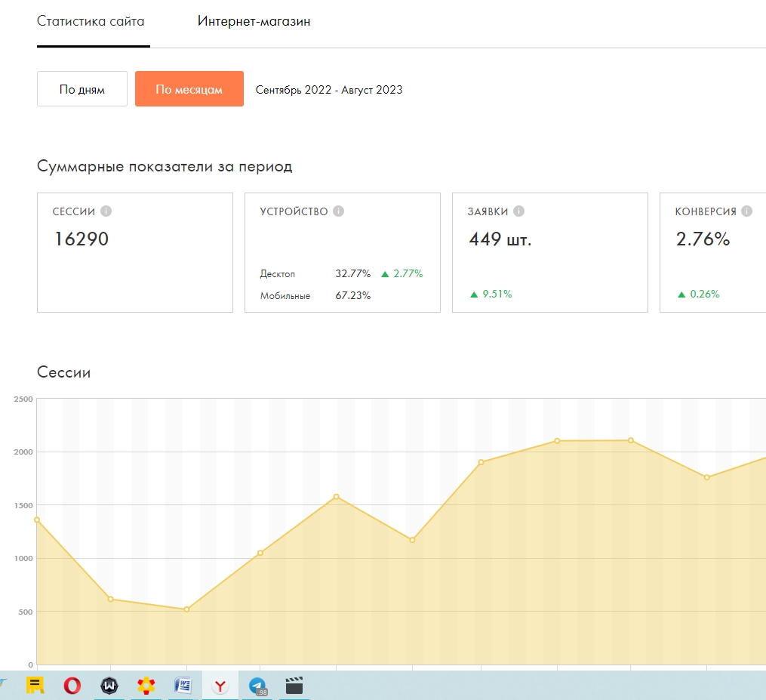Image resolution: width=766 pixels, height=700 pixels.
Task: Switch to the Статистика сайта tab
Action: 91,21
